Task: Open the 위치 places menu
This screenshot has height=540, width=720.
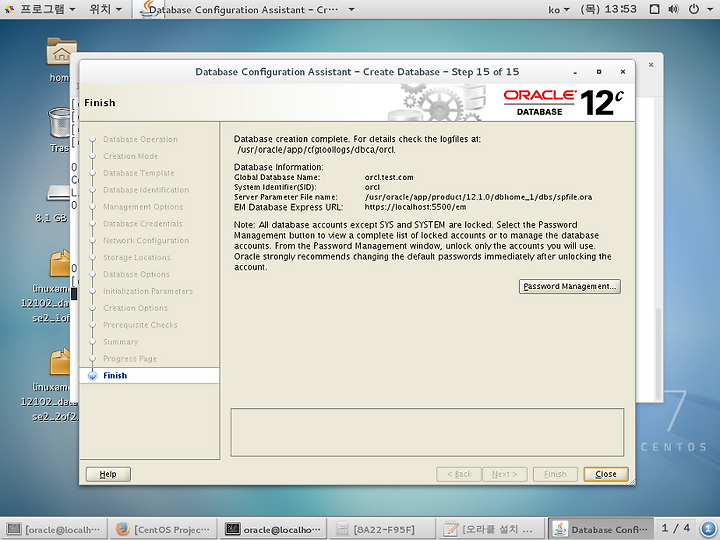Action: coord(106,9)
